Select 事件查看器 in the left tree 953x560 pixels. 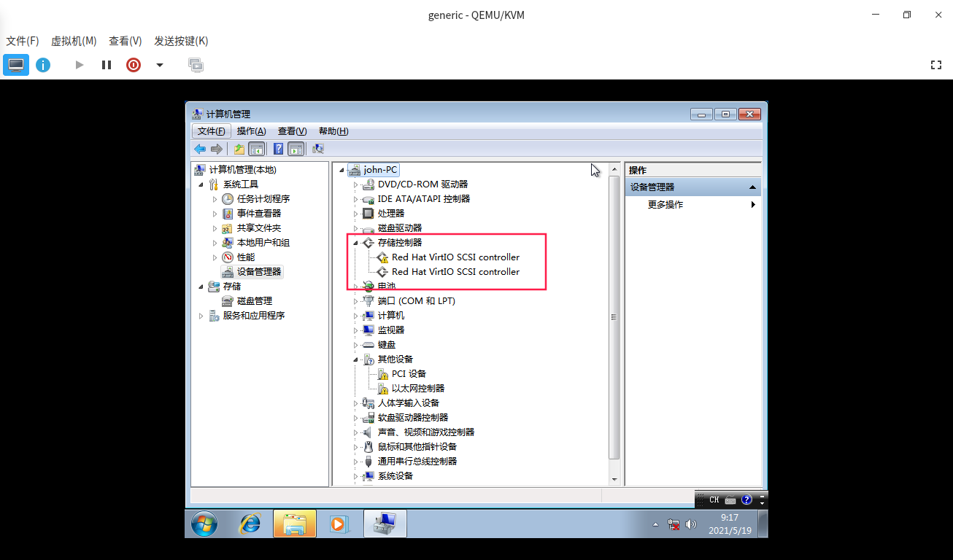[x=258, y=214]
